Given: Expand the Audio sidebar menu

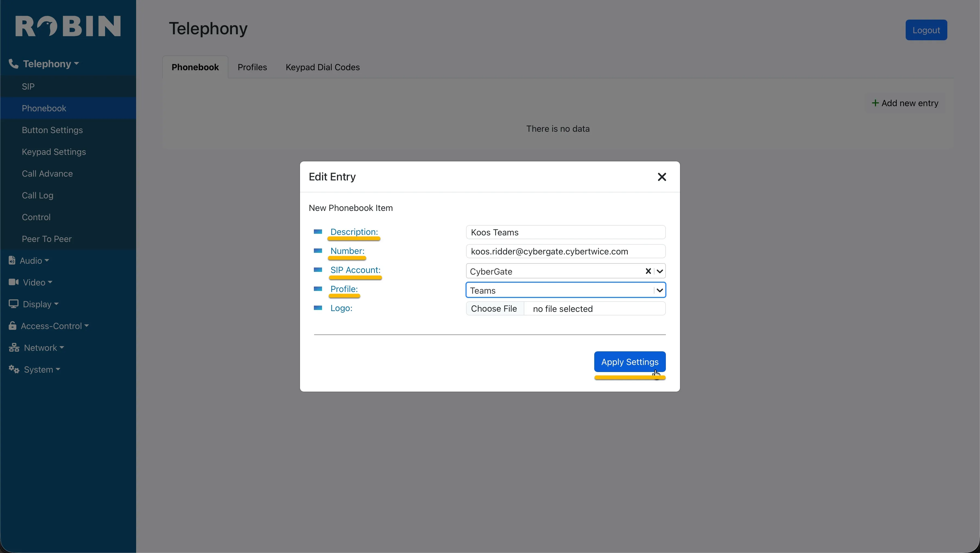Looking at the screenshot, I should pyautogui.click(x=34, y=260).
